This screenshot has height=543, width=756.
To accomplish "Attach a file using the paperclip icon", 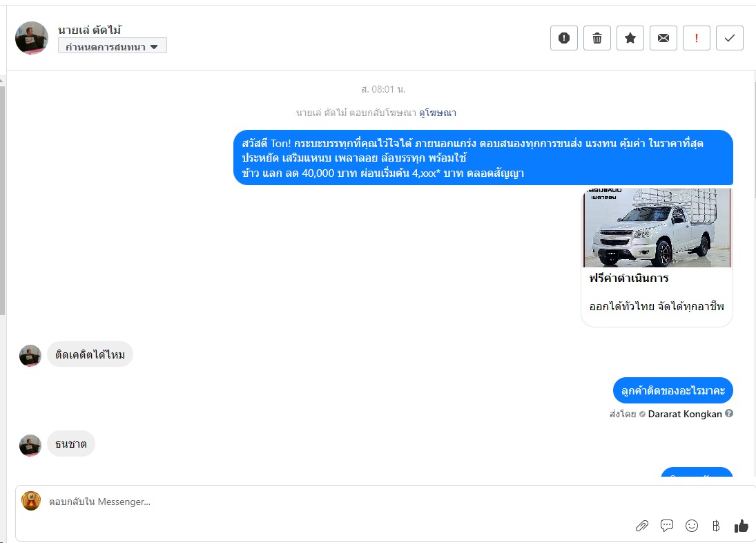I will pos(641,526).
